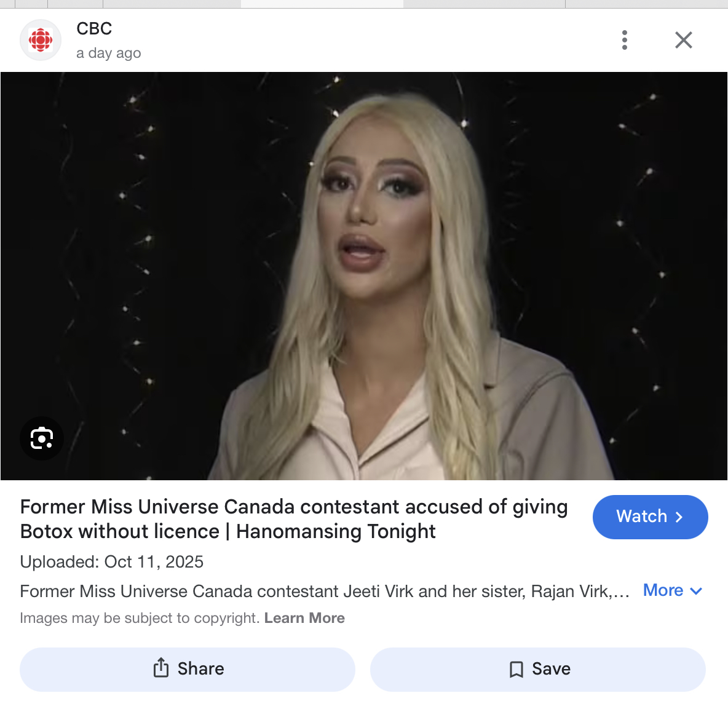Click the 'a day ago' timestamp
Image resolution: width=728 pixels, height=709 pixels.
tap(109, 53)
